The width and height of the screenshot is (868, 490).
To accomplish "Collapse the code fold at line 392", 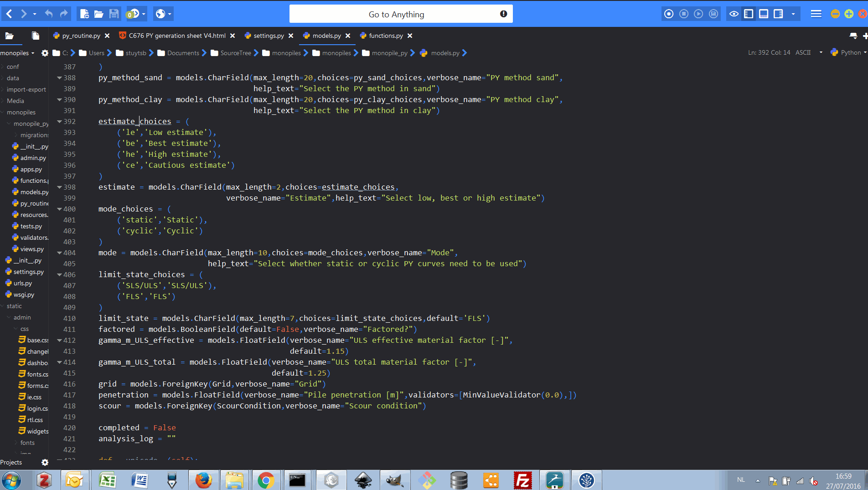I will [x=59, y=122].
